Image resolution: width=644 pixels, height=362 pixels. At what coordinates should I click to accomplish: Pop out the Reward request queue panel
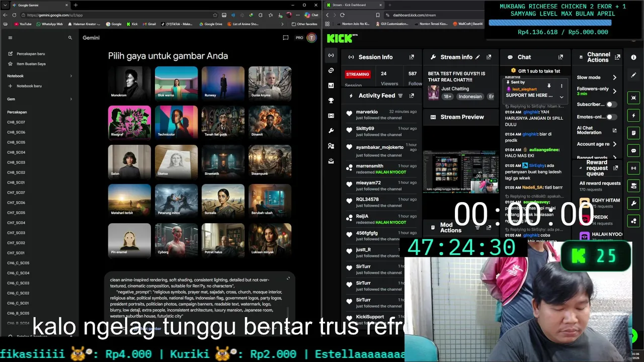616,168
